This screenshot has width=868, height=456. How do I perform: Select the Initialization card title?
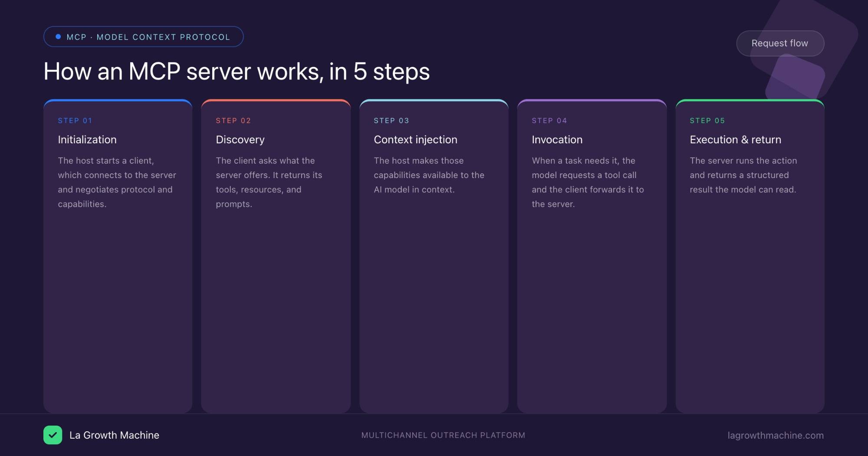click(87, 139)
